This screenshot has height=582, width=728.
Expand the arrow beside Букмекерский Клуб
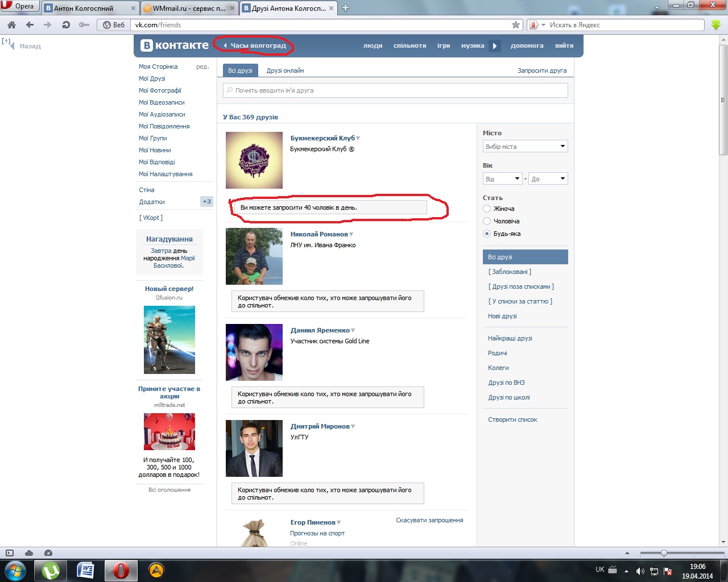point(358,138)
